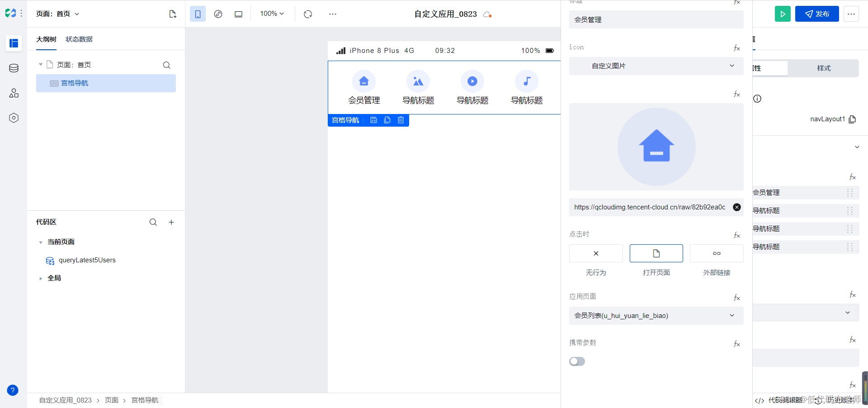The height and width of the screenshot is (408, 868).
Task: Click the 发布 publish button
Action: coord(817,14)
